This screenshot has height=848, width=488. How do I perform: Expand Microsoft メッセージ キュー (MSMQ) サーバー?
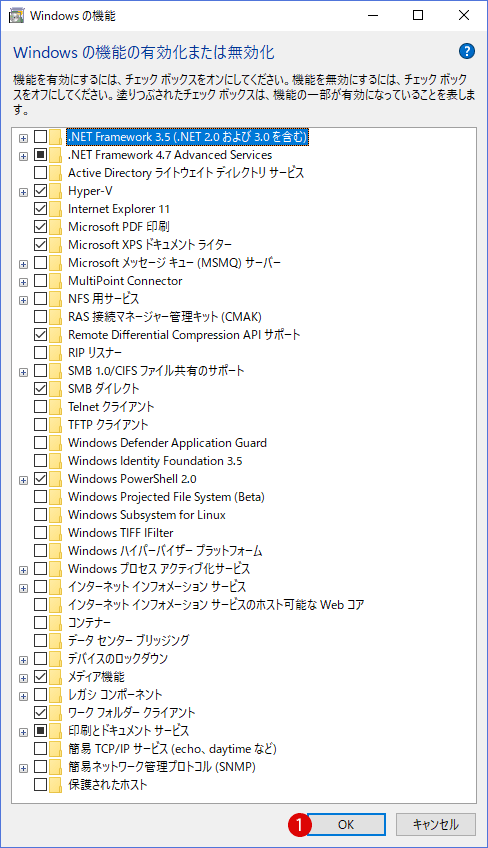pos(23,264)
